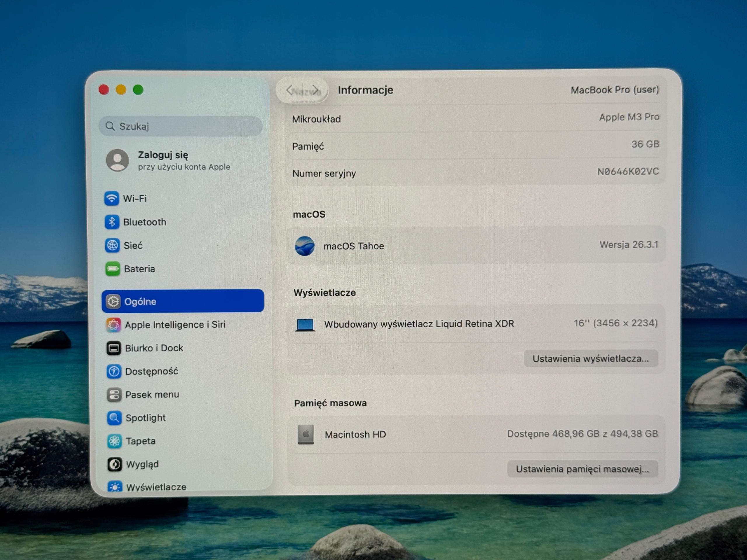Select the Bluetooth sidebar icon
Screen dimensions: 747x560
tap(112, 222)
